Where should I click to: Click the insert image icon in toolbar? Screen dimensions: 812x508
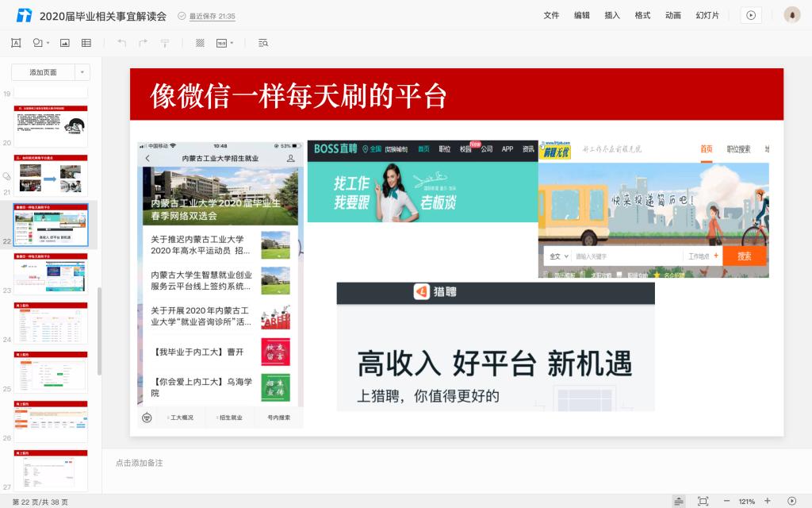click(x=65, y=43)
